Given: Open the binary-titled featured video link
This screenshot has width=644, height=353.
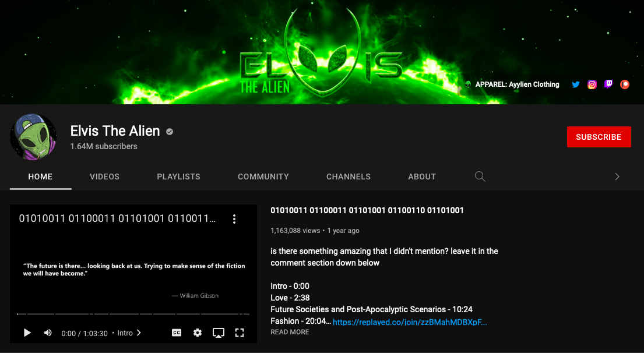Looking at the screenshot, I should pos(367,210).
